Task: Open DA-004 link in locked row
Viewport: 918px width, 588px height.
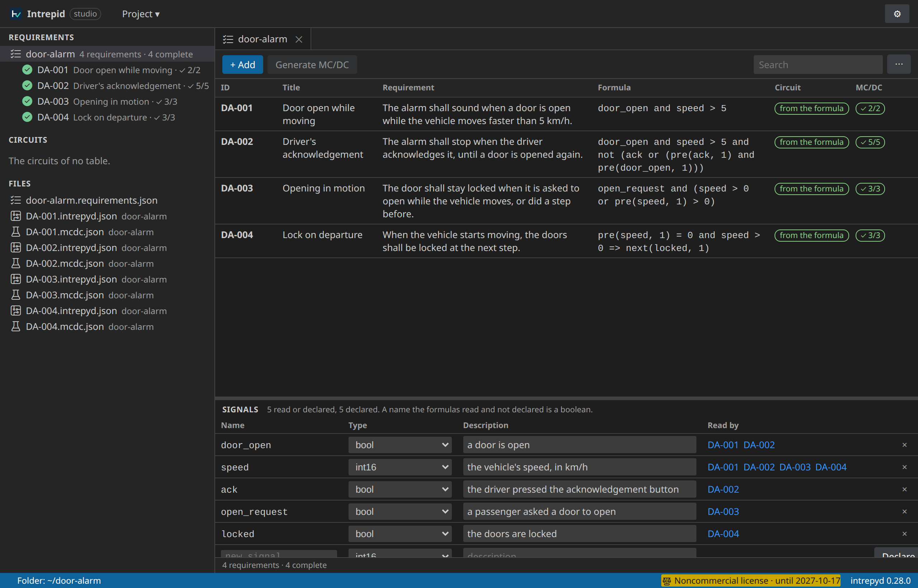Action: pos(723,534)
